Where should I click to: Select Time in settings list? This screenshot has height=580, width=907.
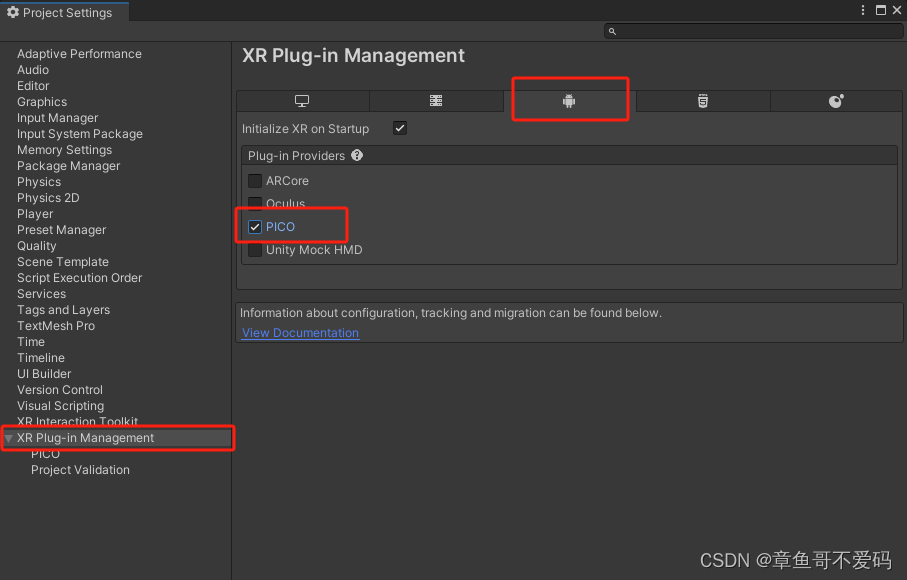tap(31, 342)
